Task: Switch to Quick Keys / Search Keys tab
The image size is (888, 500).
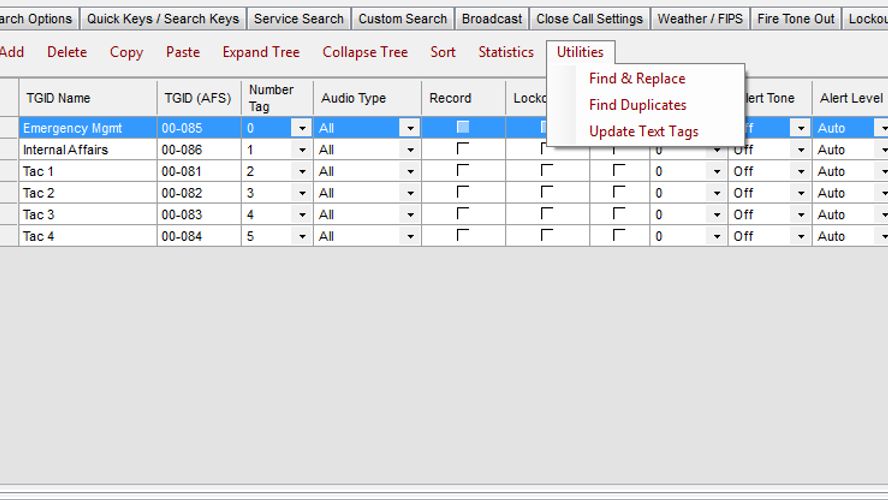Action: tap(163, 19)
